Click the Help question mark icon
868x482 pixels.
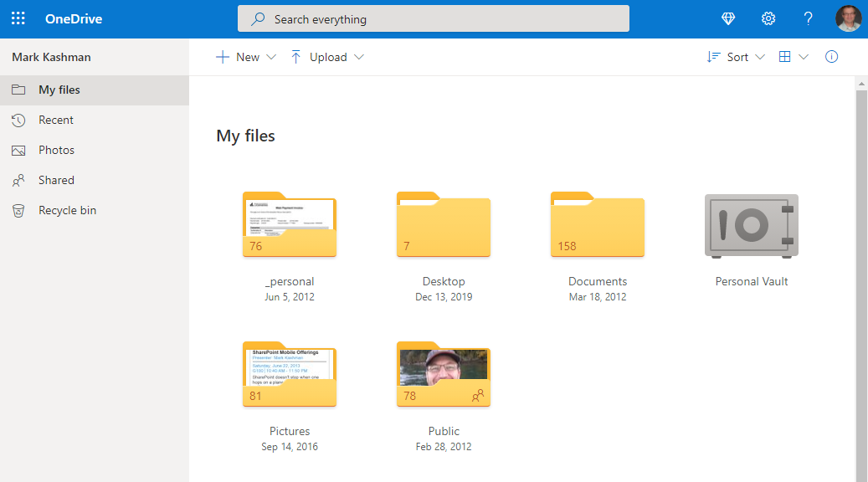click(808, 18)
